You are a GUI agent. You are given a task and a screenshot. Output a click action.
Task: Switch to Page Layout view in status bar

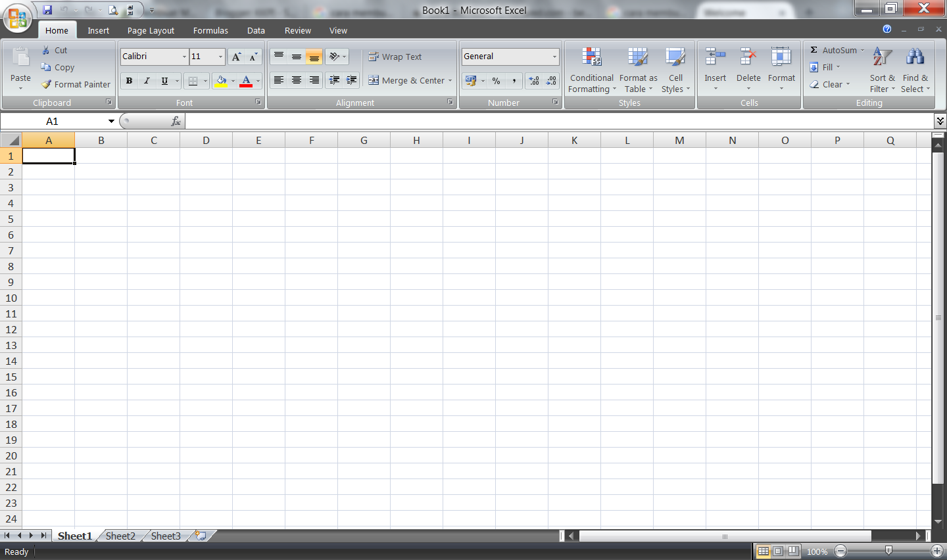pyautogui.click(x=778, y=551)
